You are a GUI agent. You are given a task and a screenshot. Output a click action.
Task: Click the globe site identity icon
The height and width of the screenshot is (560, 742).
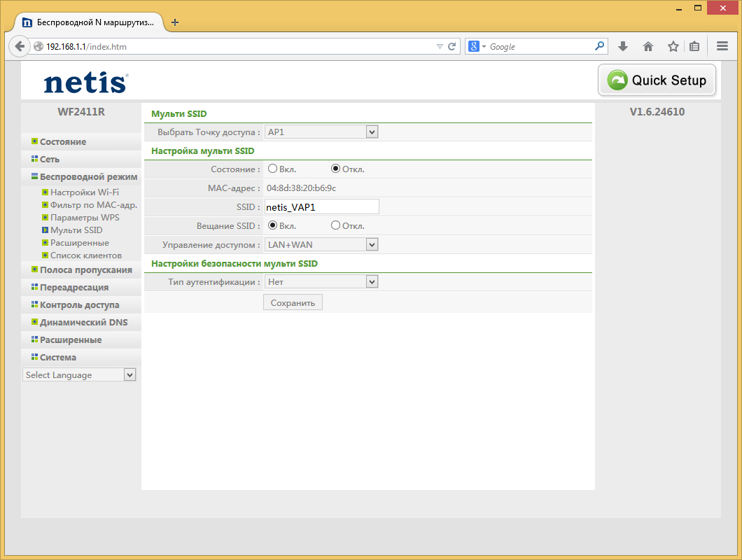pyautogui.click(x=38, y=46)
